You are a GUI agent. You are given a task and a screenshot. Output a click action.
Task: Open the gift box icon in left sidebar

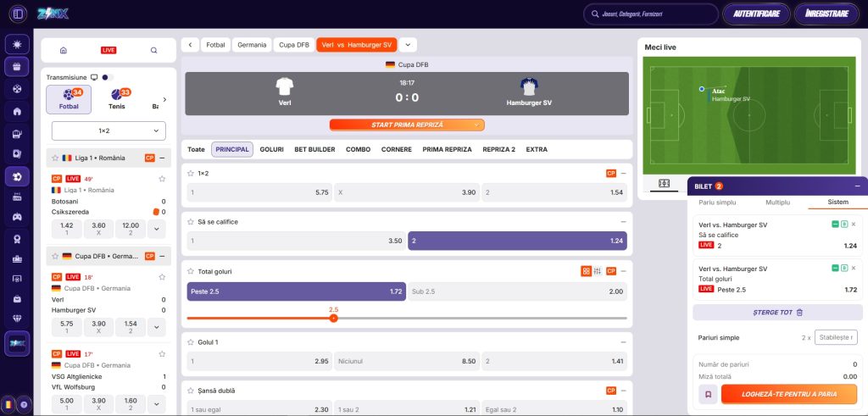[17, 66]
